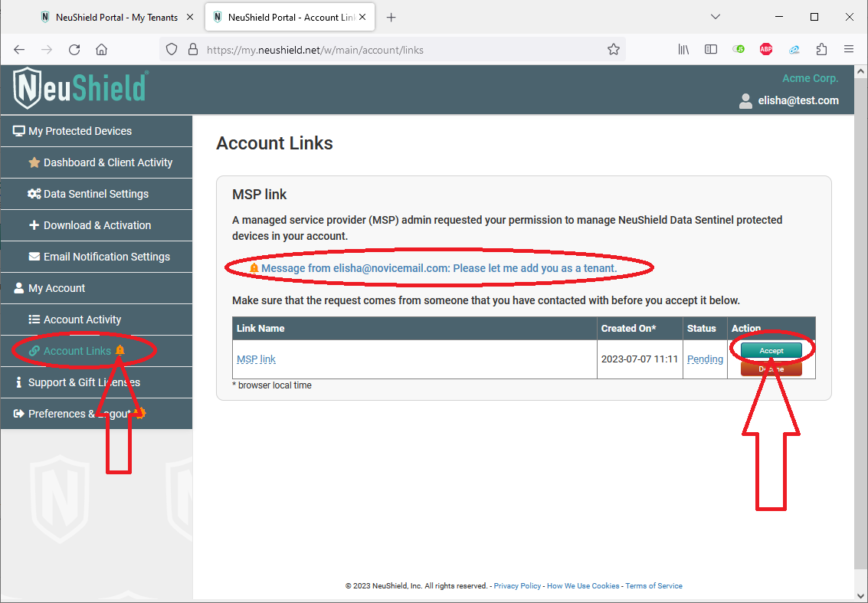The image size is (868, 603).
Task: Open the MSP link entry in table
Action: click(256, 359)
